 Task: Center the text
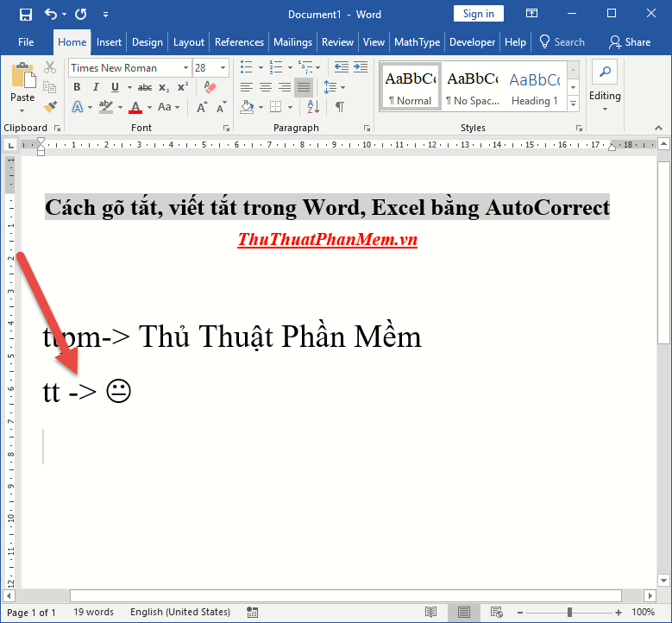[x=266, y=87]
